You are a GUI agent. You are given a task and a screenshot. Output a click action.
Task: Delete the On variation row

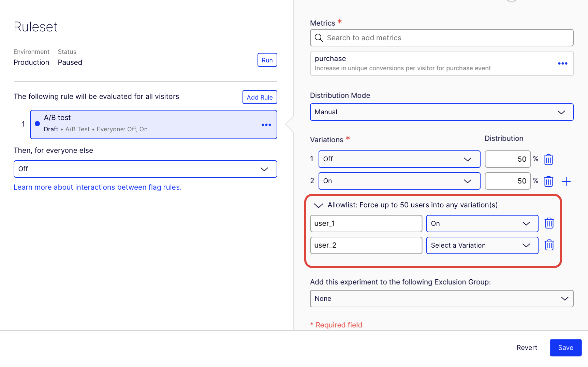point(548,181)
